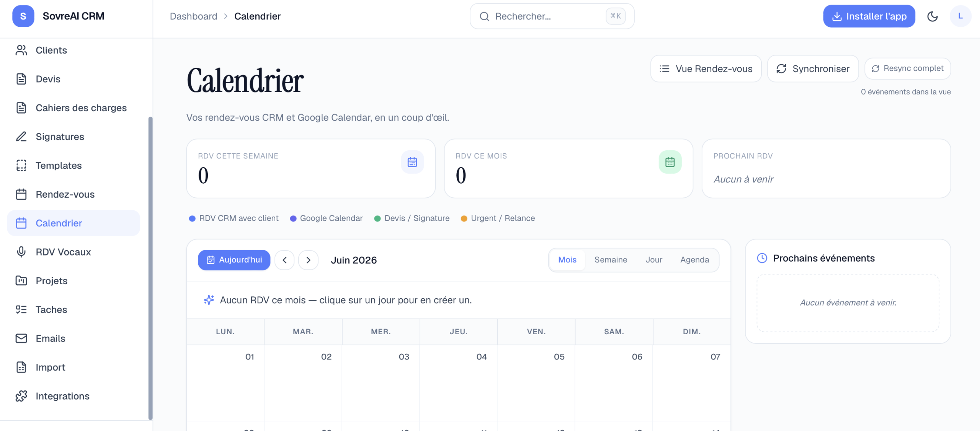The height and width of the screenshot is (431, 980).
Task: Click the LUN. column header
Action: coord(225,332)
